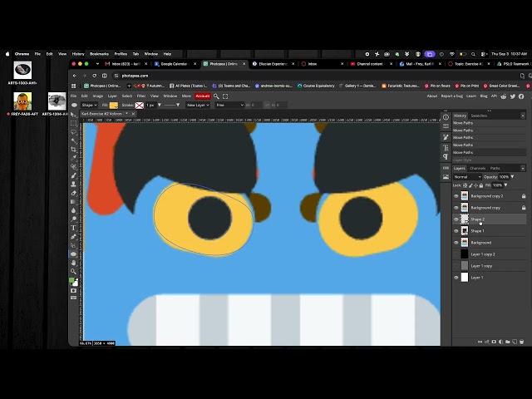Click the red Account button
The height and width of the screenshot is (399, 532).
coord(203,96)
